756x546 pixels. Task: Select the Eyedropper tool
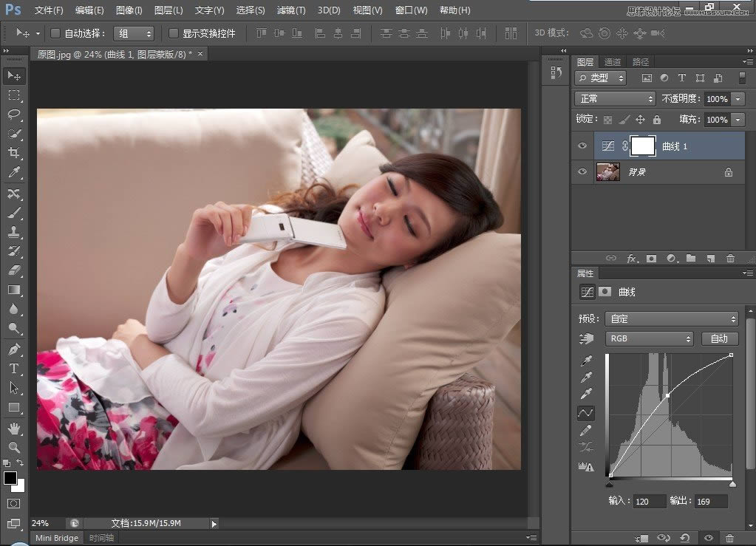click(x=14, y=172)
